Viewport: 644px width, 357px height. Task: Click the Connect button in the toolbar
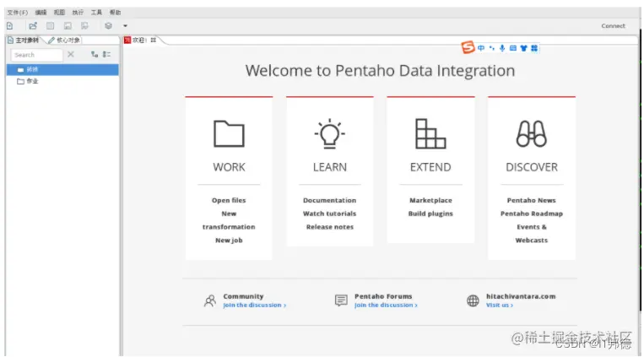pos(613,26)
